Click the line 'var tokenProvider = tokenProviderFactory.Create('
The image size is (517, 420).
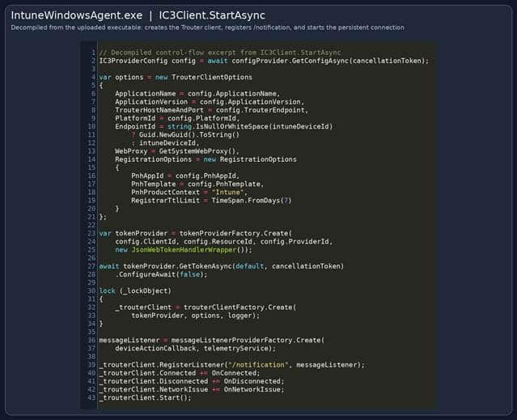coord(196,233)
